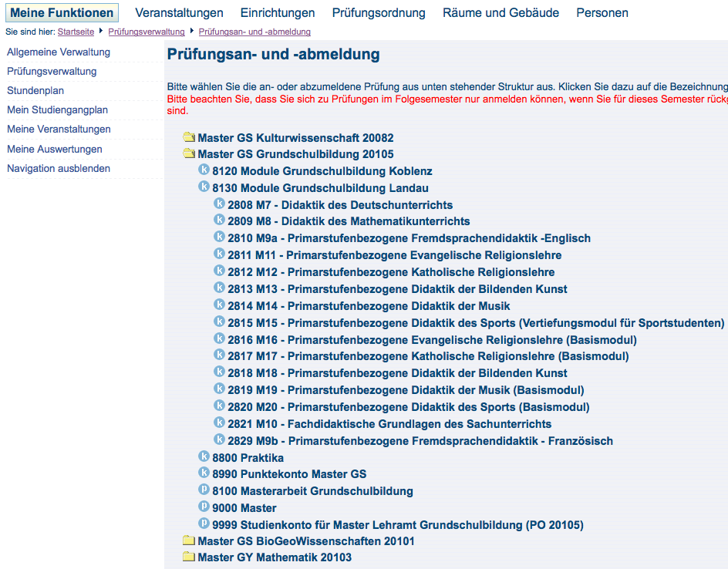Click the K icon beside 8120 Module Koblenz
This screenshot has width=728, height=569.
coord(204,170)
